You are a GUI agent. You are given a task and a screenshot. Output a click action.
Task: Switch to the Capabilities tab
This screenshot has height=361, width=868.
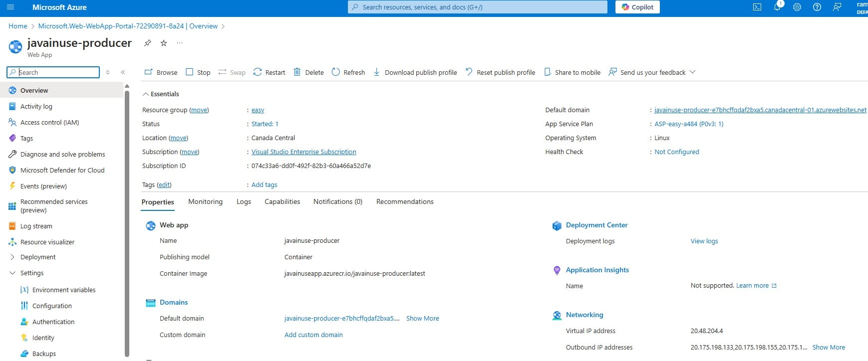(282, 201)
